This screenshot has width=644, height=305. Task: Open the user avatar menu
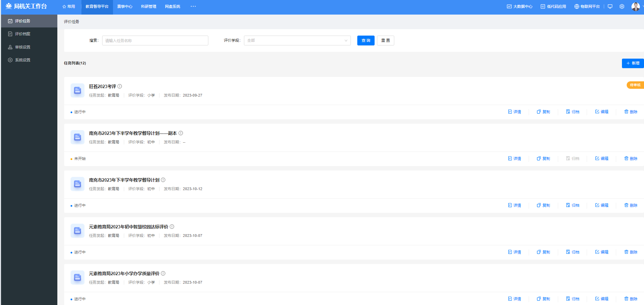(x=635, y=6)
